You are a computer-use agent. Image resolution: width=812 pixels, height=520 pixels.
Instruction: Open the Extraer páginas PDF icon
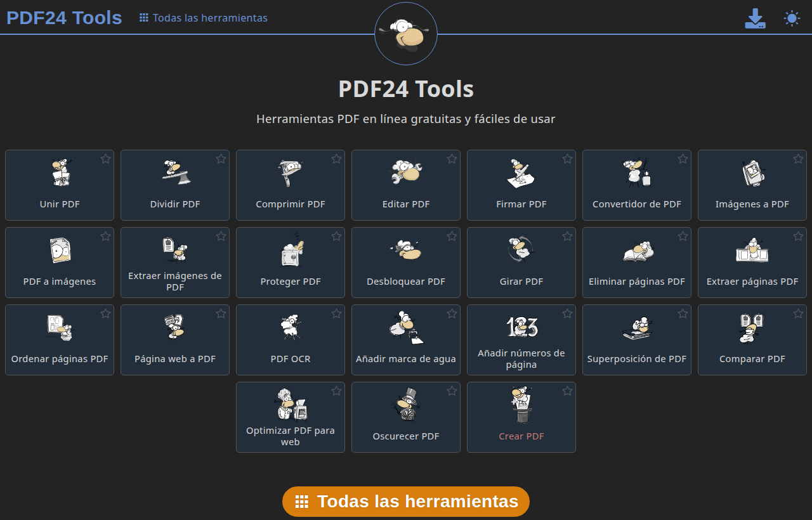(752, 250)
